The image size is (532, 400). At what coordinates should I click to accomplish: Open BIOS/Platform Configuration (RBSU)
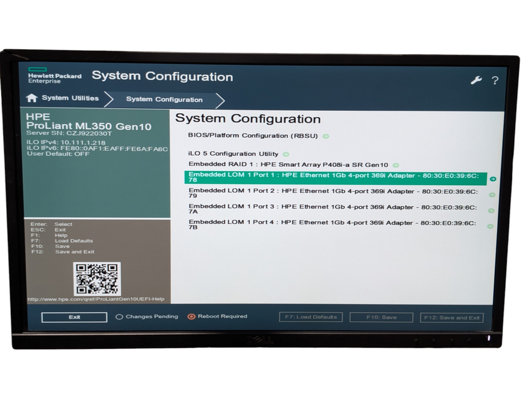pyautogui.click(x=253, y=135)
